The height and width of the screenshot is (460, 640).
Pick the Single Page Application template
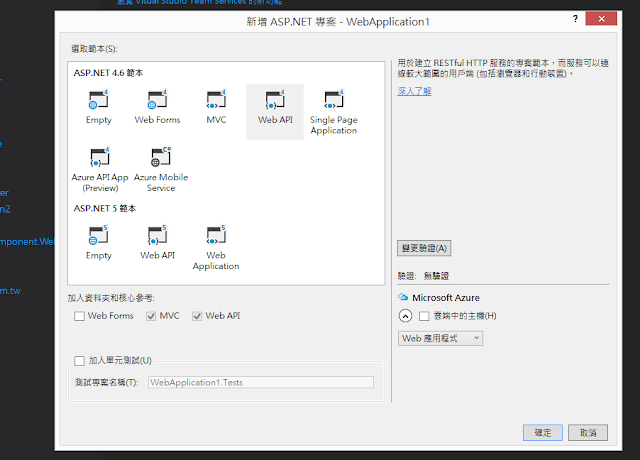[x=333, y=112]
